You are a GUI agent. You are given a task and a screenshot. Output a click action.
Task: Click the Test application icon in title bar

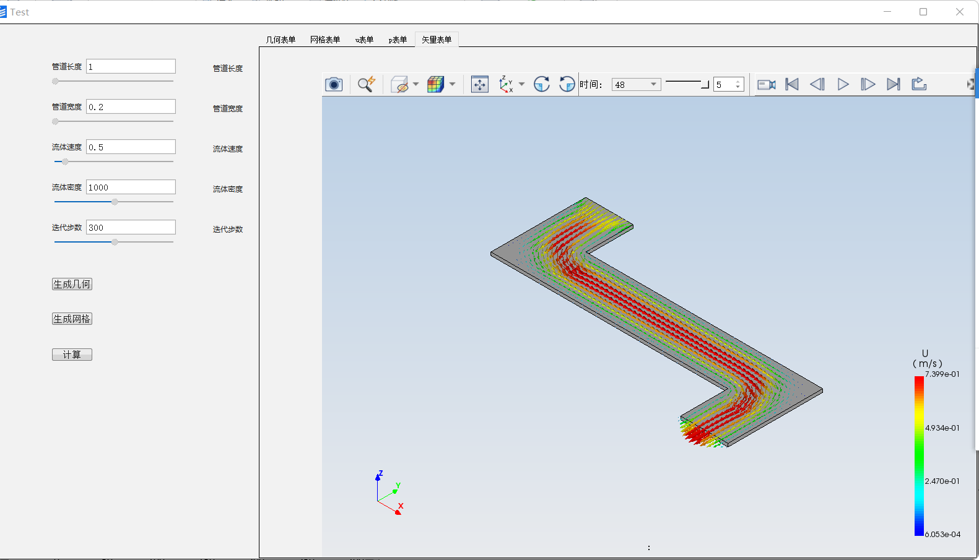[3, 12]
